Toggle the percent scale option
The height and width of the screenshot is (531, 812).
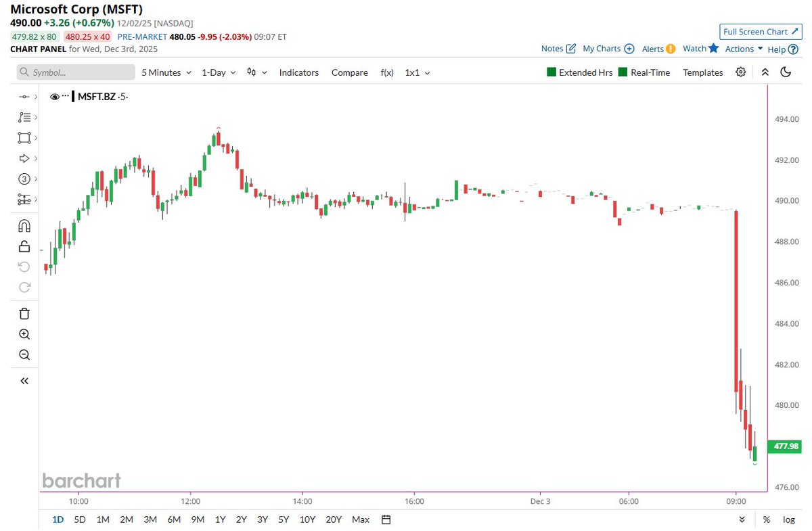[767, 520]
